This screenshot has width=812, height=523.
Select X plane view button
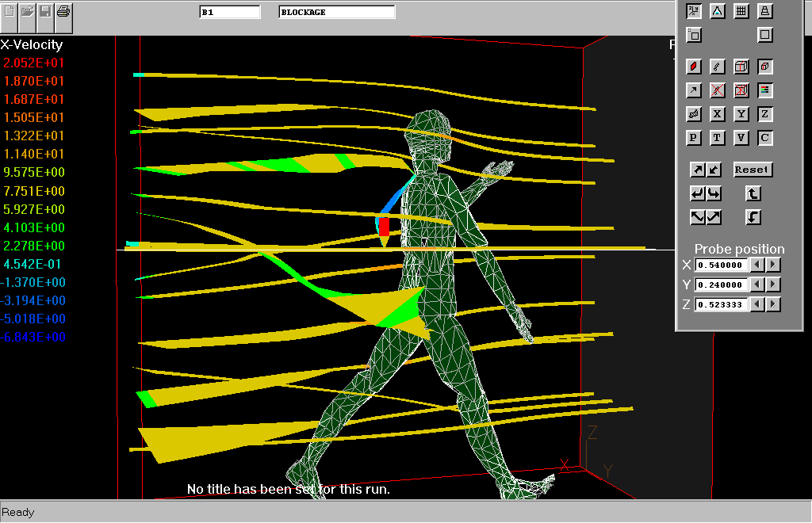click(717, 114)
